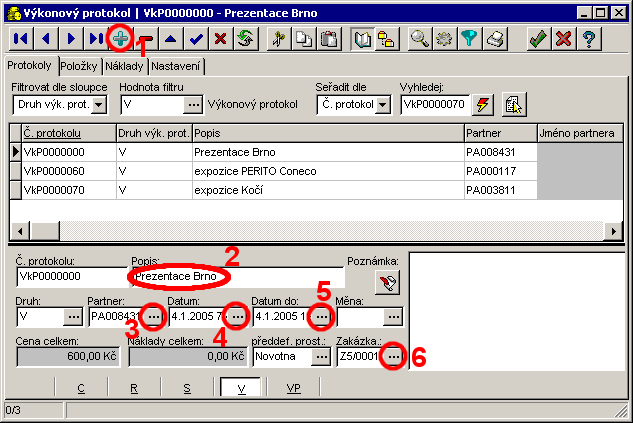Switch to the Náklady tab
The height and width of the screenshot is (423, 633).
point(125,66)
